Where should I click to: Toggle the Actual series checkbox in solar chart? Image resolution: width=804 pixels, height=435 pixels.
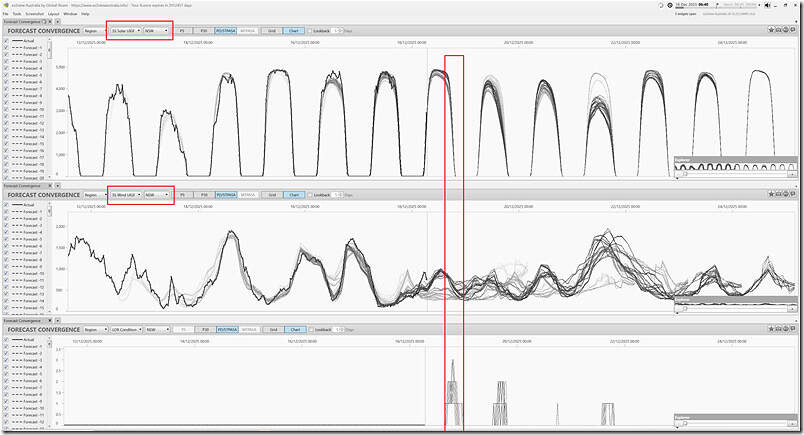click(6, 41)
